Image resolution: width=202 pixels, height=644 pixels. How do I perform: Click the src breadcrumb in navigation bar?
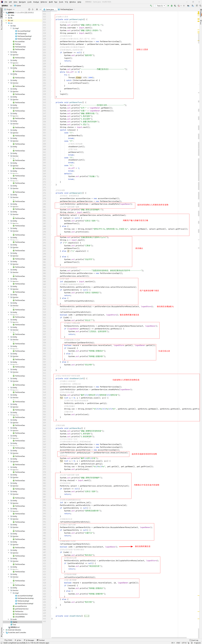pos(11,5)
